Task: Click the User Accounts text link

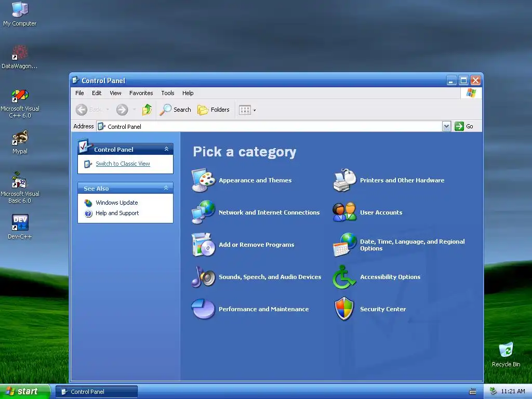Action: click(381, 212)
